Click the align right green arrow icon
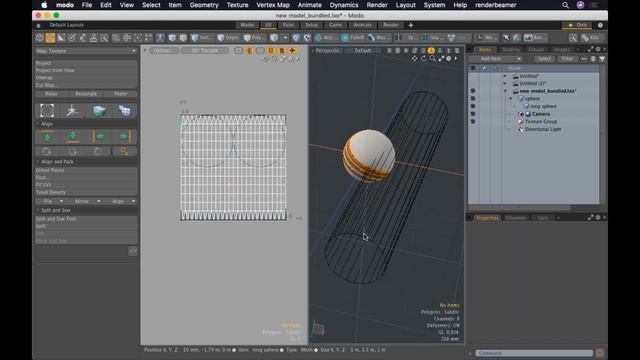 click(124, 137)
